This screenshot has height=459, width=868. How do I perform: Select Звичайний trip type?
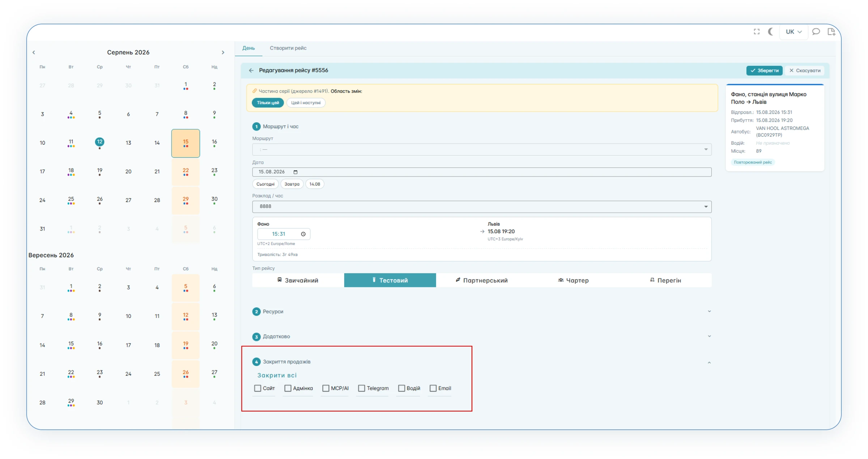tap(298, 280)
